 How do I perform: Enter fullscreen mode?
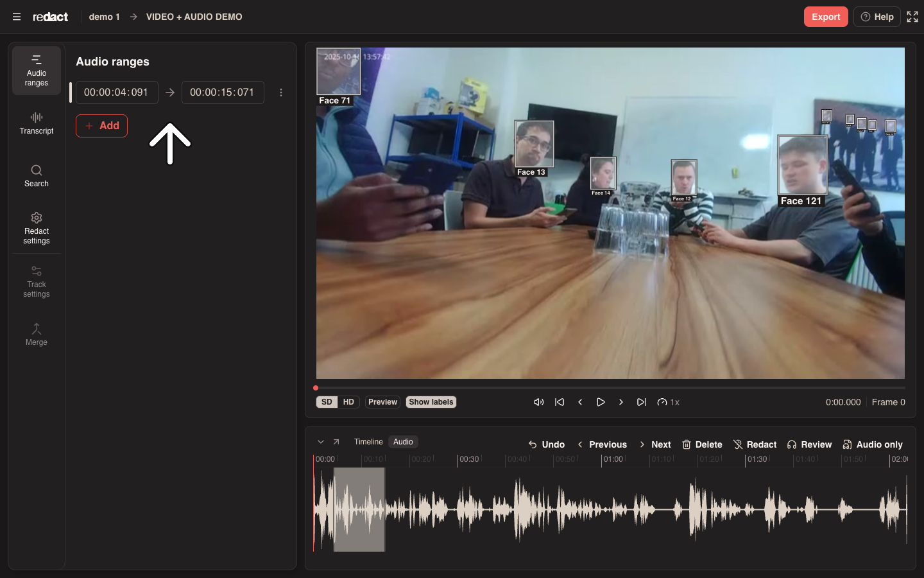coord(912,17)
